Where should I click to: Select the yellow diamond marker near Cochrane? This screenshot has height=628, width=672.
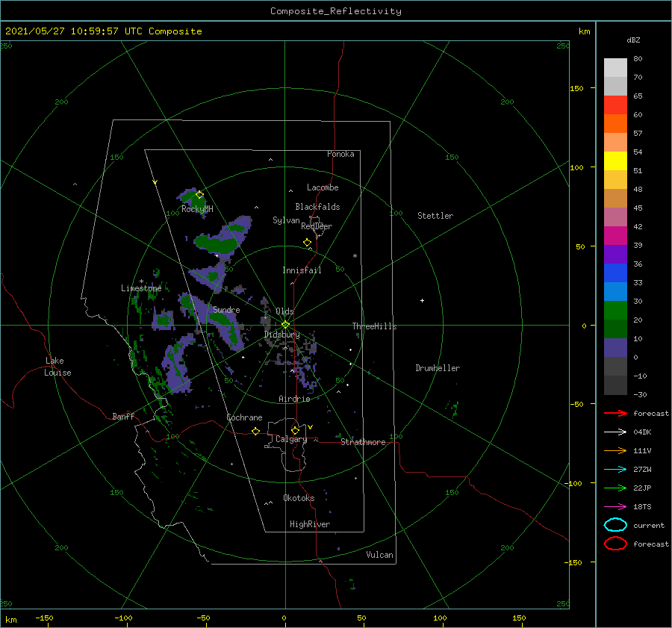(255, 431)
